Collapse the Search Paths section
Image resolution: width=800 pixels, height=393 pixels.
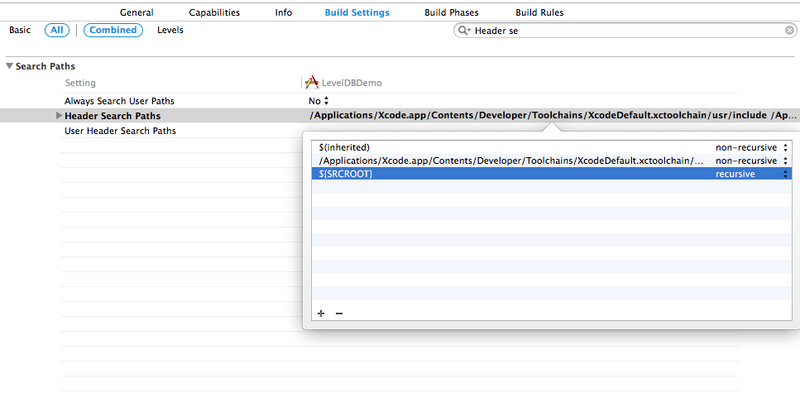(10, 66)
